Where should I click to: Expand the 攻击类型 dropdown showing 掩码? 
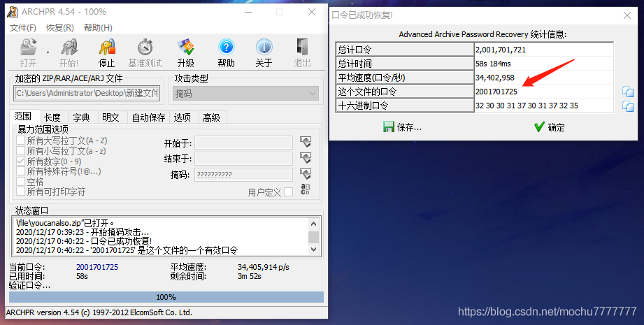pyautogui.click(x=245, y=94)
